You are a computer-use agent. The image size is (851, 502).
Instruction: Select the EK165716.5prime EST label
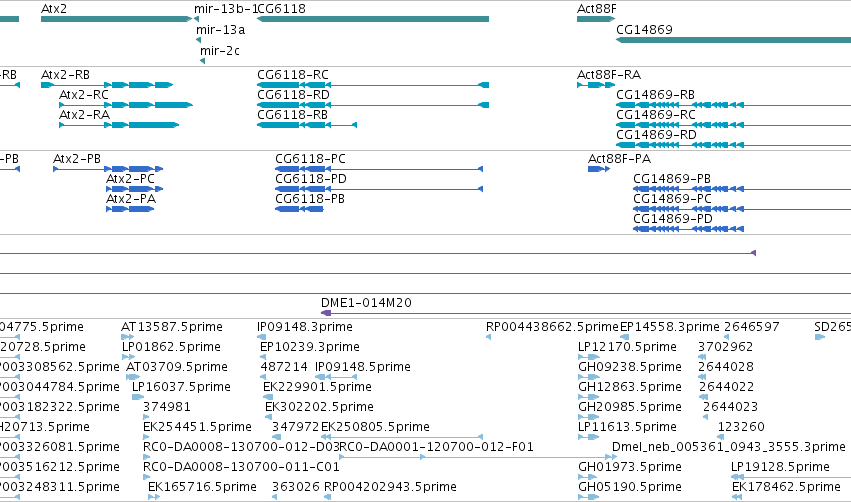[202, 488]
